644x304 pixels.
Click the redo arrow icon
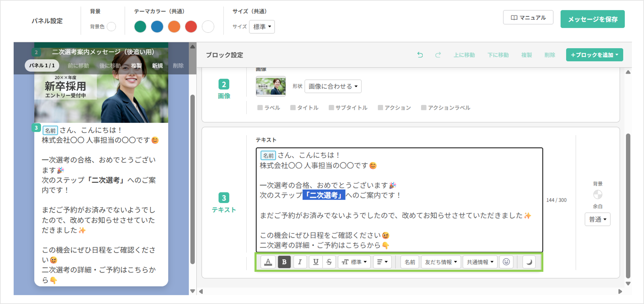click(x=438, y=55)
